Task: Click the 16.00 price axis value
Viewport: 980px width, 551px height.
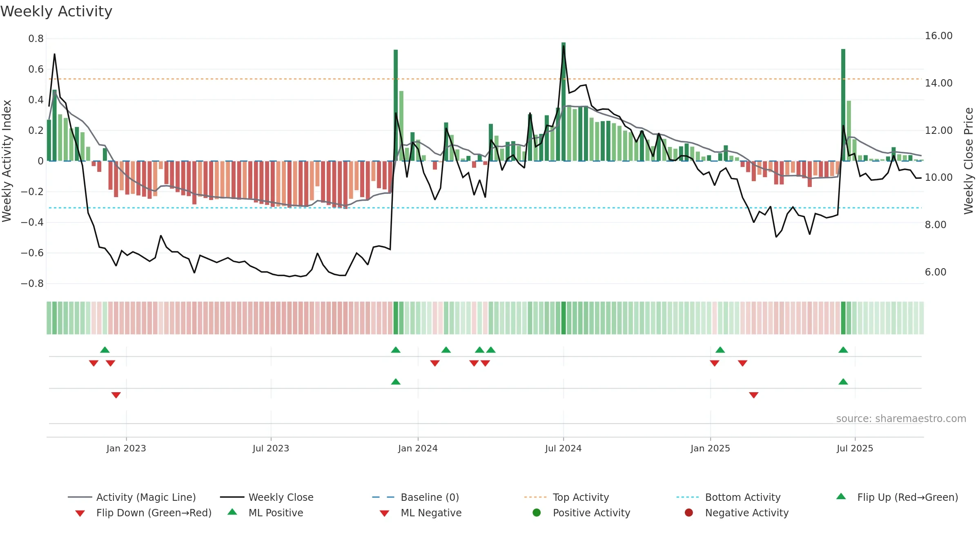Action: [938, 36]
